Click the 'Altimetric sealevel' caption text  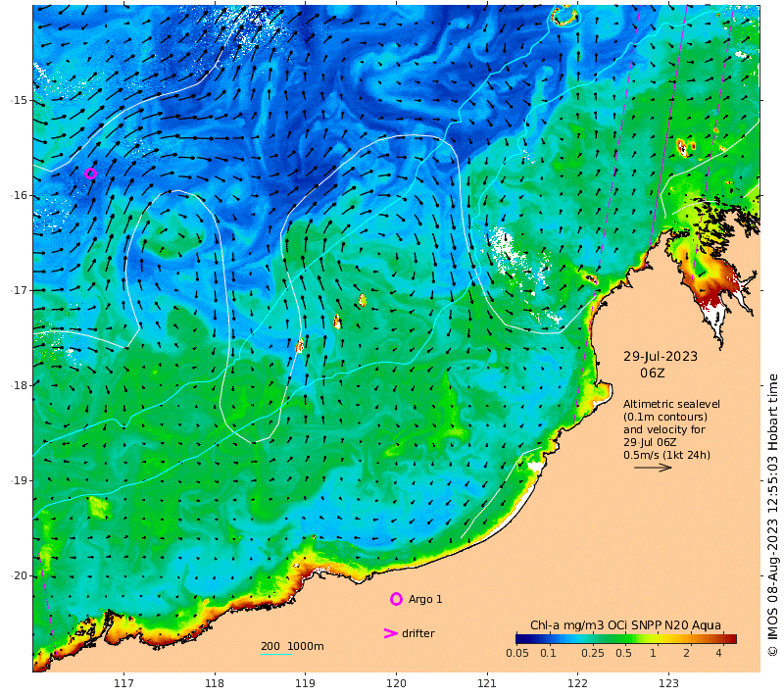coord(671,404)
